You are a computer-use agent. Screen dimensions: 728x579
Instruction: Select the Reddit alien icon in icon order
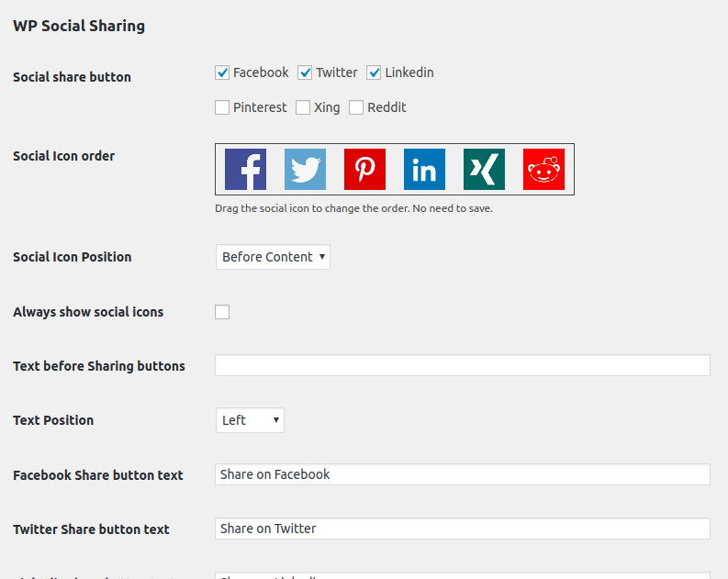click(x=543, y=170)
